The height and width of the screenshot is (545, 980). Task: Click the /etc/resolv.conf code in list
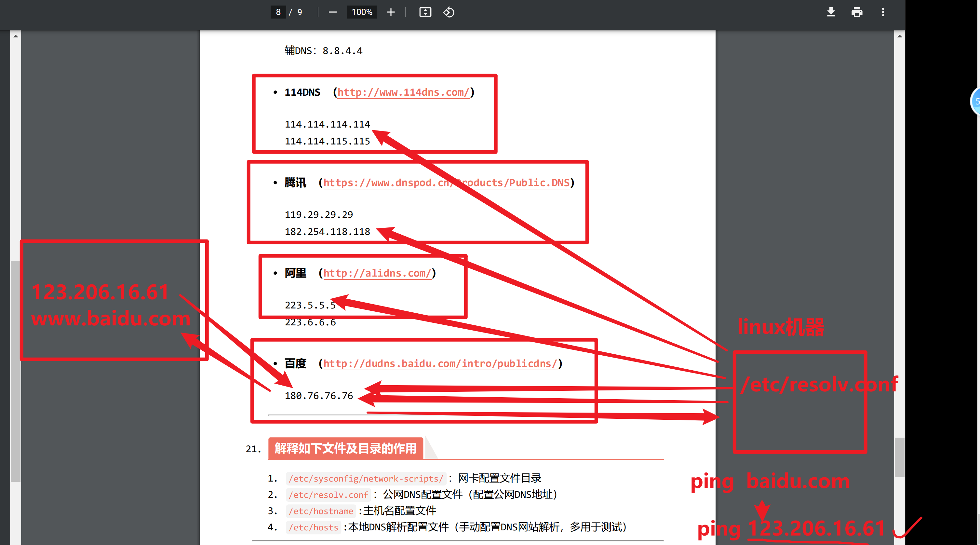point(328,495)
